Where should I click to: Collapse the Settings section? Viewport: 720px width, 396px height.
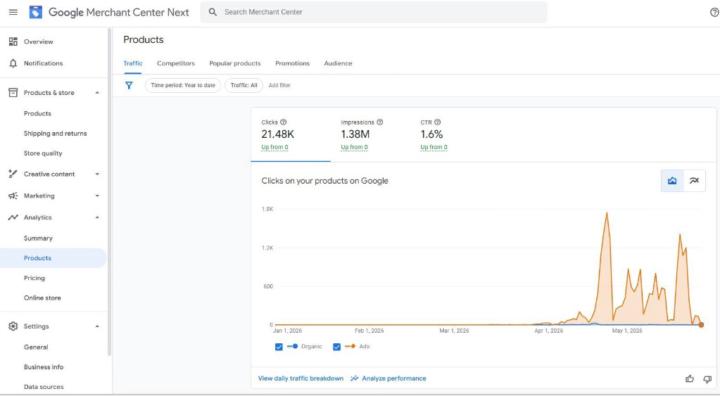97,326
